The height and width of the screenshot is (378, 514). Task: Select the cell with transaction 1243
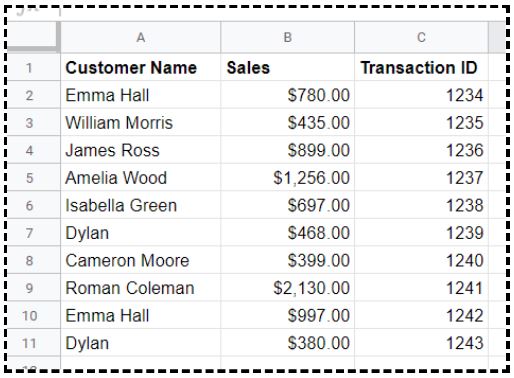[421, 343]
